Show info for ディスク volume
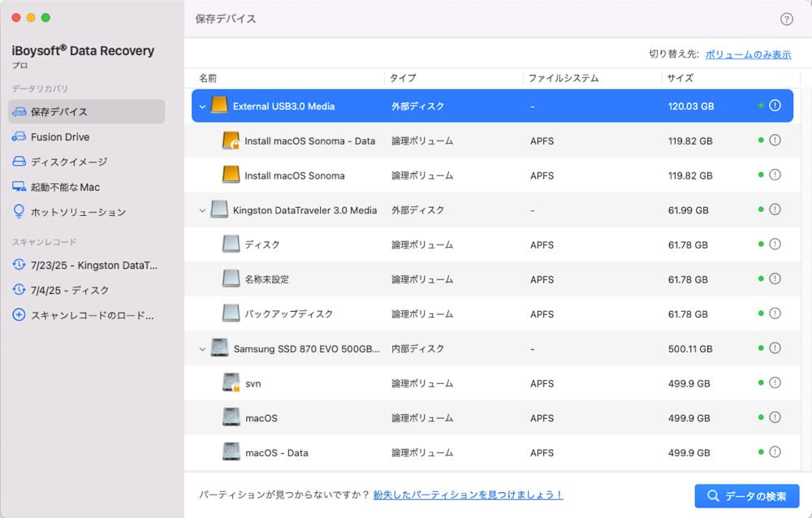812x518 pixels. (x=775, y=244)
